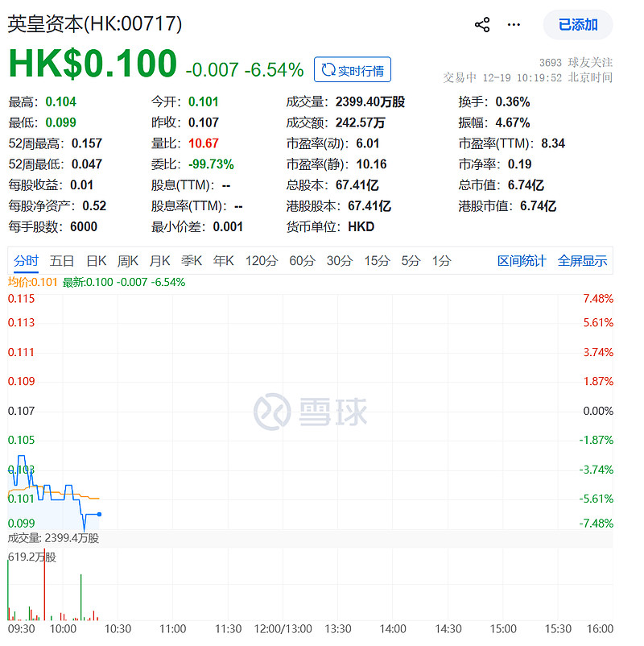
Task: Switch to the 五日 tab
Action: coord(62,261)
